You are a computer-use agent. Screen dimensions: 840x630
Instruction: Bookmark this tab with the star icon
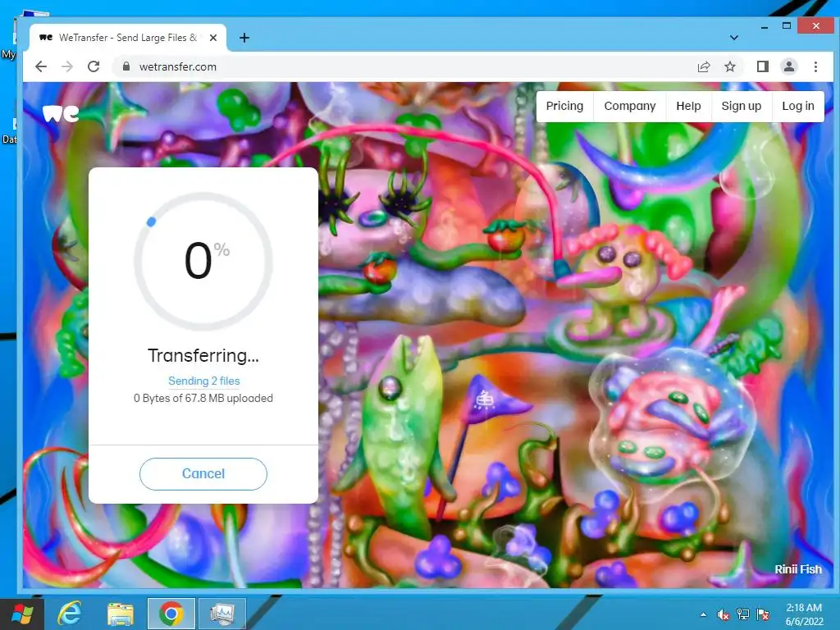729,66
